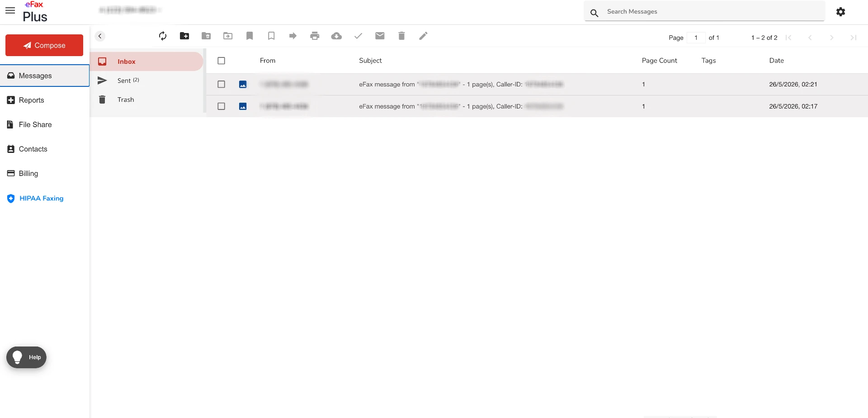The image size is (868, 418).
Task: Click the Help button
Action: point(26,357)
